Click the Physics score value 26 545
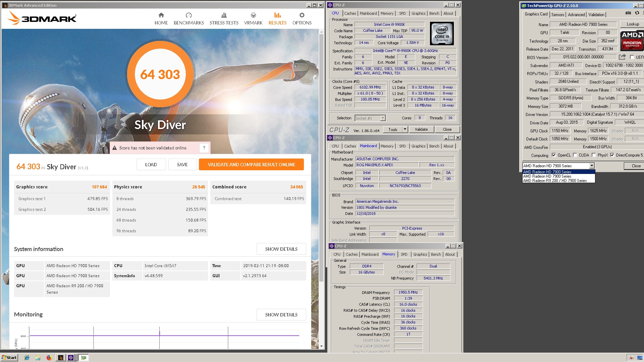Image resolution: width=644 pixels, height=362 pixels. [199, 187]
